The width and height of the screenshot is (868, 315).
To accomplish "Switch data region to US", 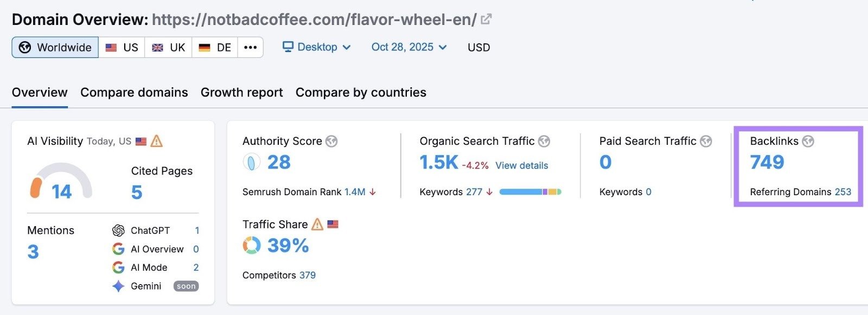I will pos(122,47).
